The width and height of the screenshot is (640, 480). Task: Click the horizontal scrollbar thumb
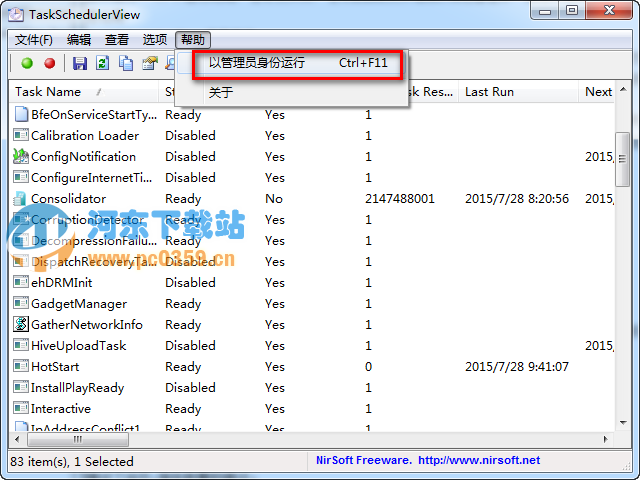tap(78, 439)
